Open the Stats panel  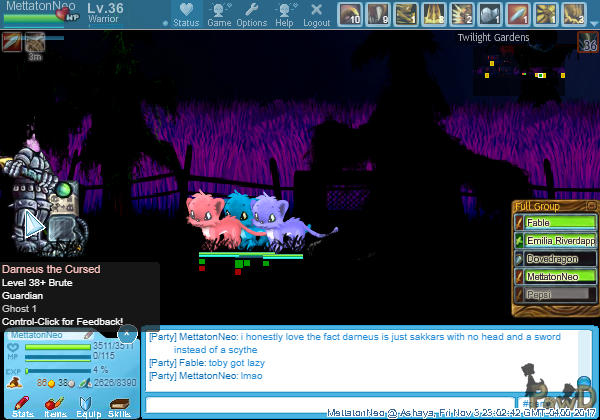[x=22, y=405]
